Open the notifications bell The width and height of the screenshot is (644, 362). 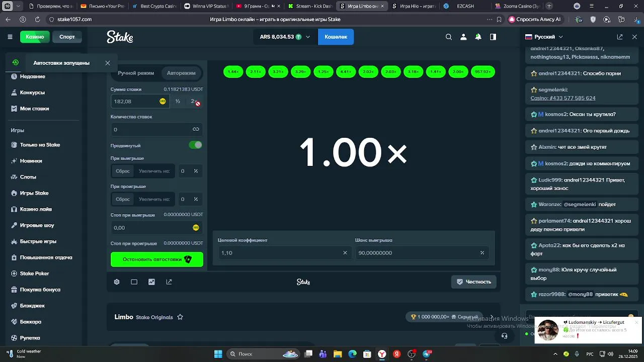[x=478, y=37]
